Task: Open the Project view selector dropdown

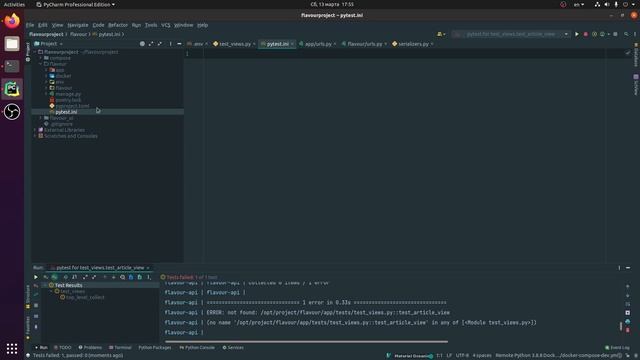Action: pyautogui.click(x=49, y=44)
